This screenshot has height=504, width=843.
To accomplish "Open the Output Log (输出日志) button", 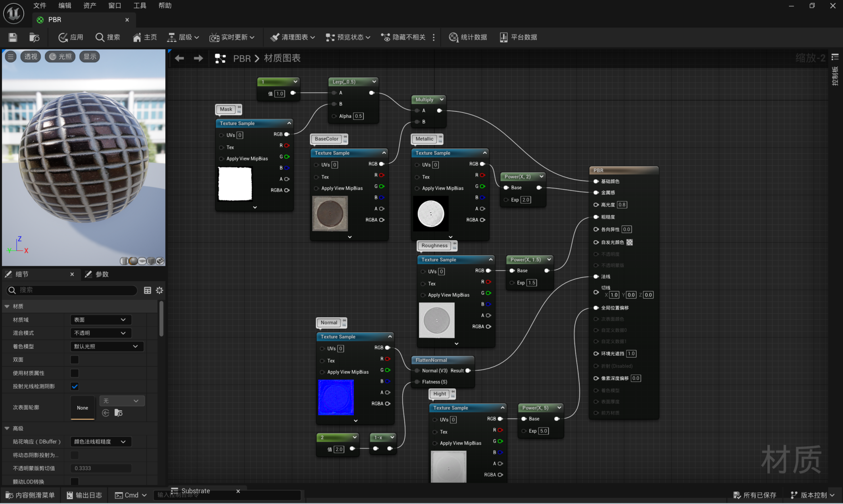I will (84, 495).
